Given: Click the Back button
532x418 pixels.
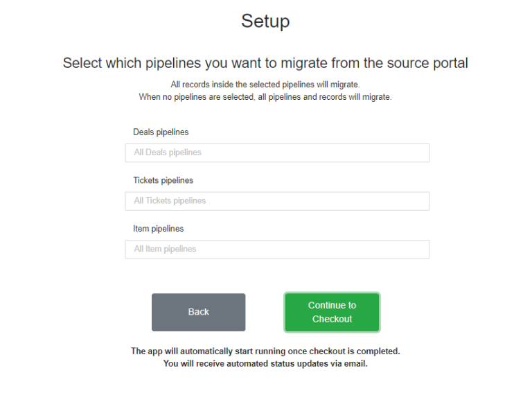Looking at the screenshot, I should [x=198, y=312].
